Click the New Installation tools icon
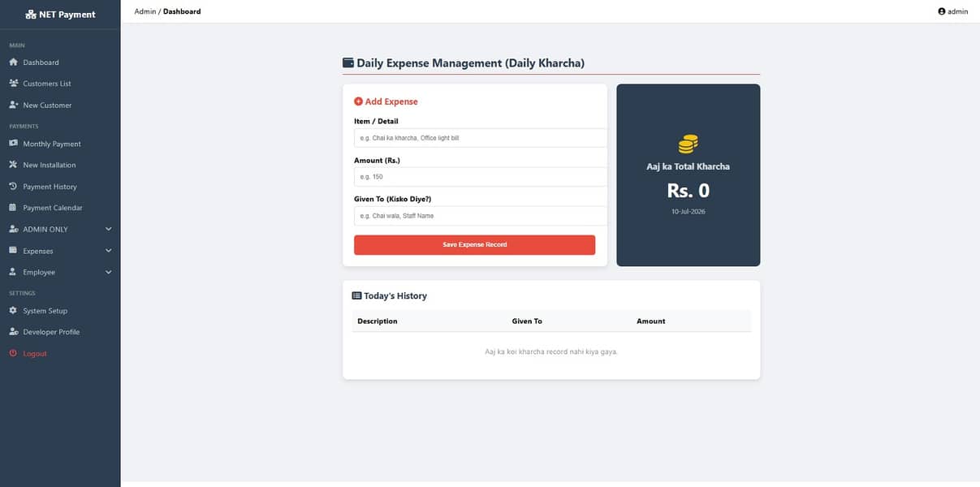980x487 pixels. (13, 165)
